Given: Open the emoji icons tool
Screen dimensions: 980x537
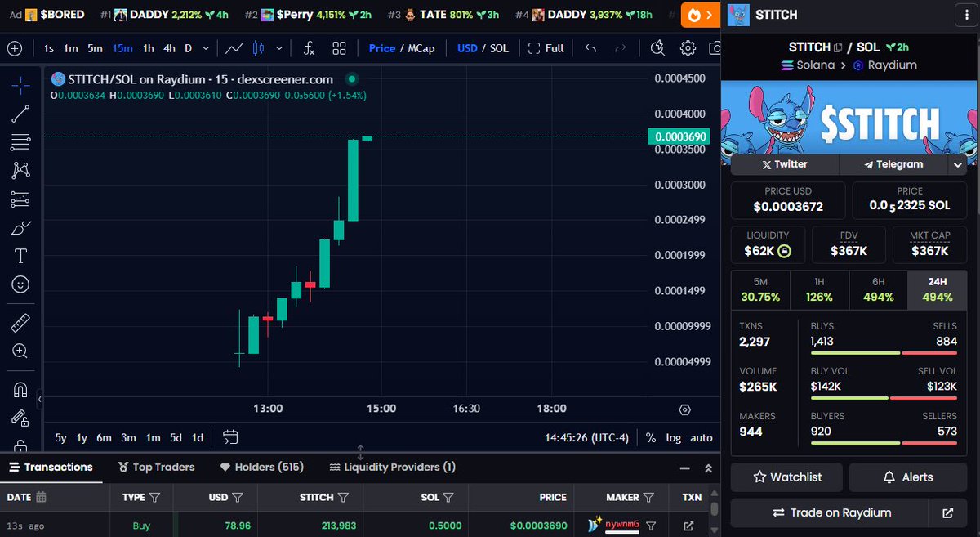Looking at the screenshot, I should (20, 284).
